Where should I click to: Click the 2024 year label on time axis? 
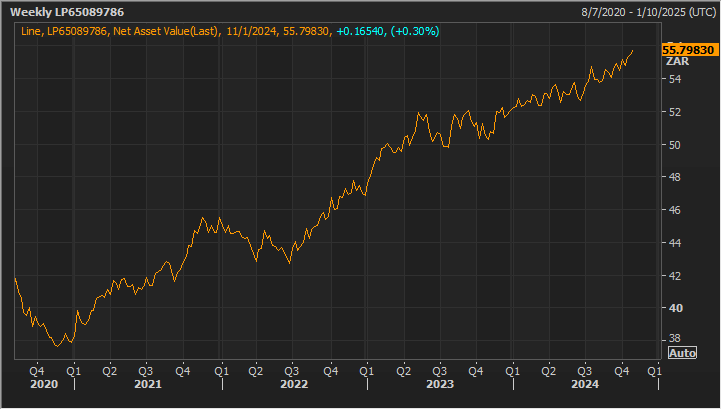[x=587, y=385]
